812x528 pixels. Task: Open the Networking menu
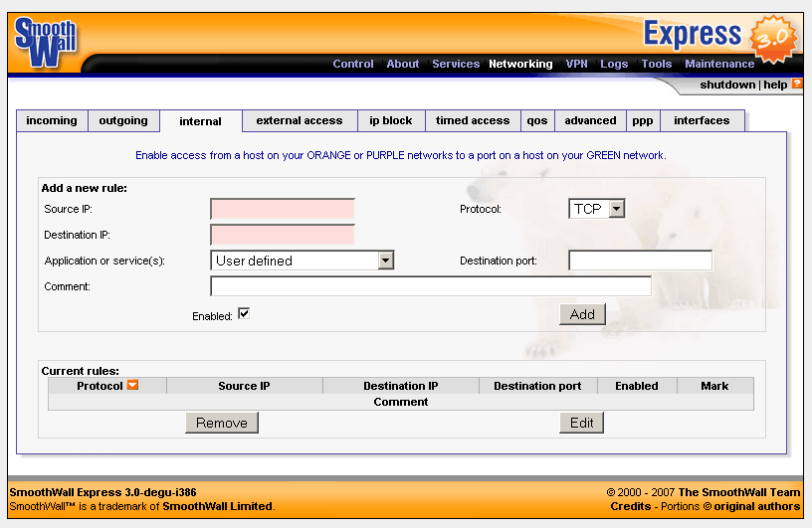[520, 64]
